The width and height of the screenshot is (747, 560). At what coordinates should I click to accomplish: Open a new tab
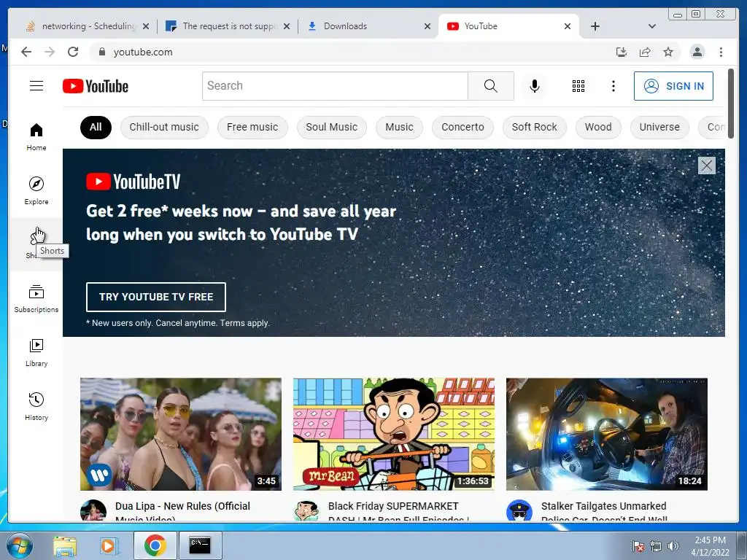pyautogui.click(x=595, y=26)
